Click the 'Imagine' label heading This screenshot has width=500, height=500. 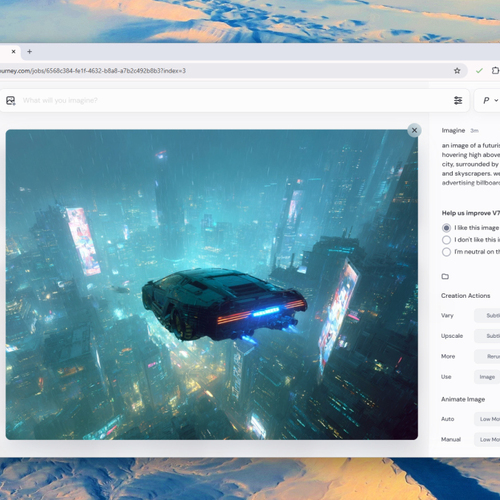453,130
